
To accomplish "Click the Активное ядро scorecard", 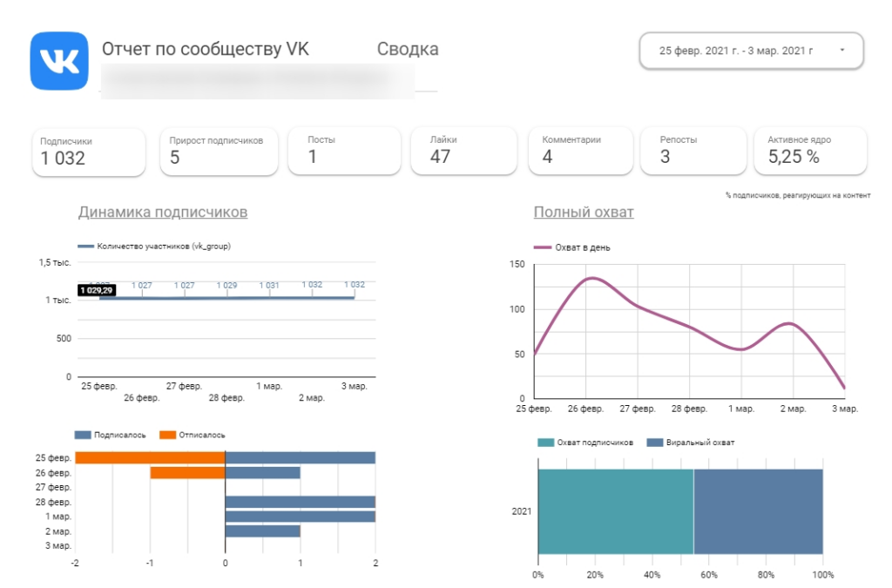I will click(x=810, y=152).
